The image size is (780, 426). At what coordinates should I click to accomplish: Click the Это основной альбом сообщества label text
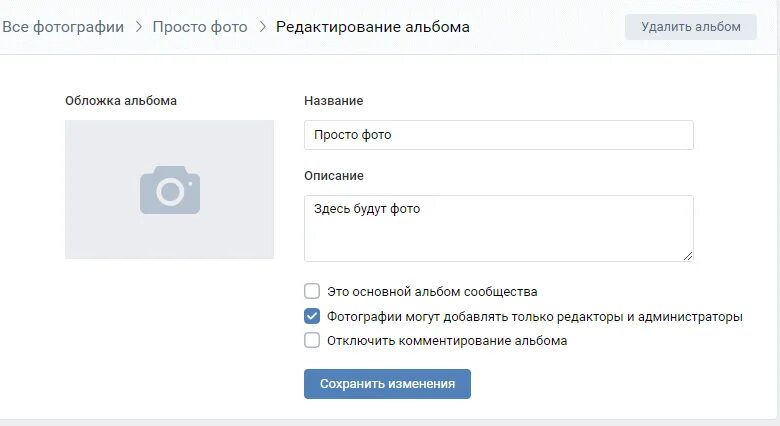432,292
